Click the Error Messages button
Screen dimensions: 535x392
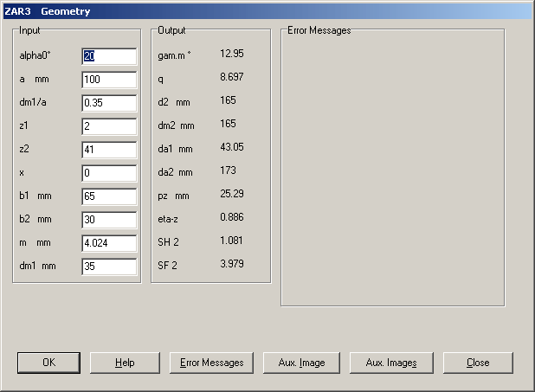(x=212, y=363)
